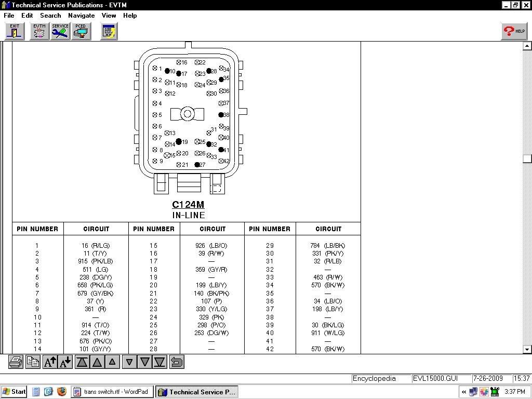Expand hidden tray icons chevron
Image resolution: width=532 pixels, height=399 pixels.
coord(464,392)
